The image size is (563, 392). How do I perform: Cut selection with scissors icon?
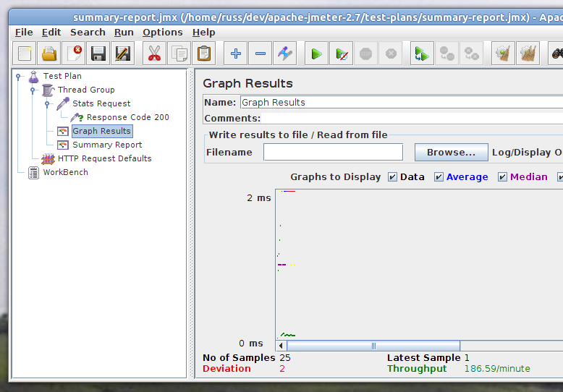click(154, 54)
